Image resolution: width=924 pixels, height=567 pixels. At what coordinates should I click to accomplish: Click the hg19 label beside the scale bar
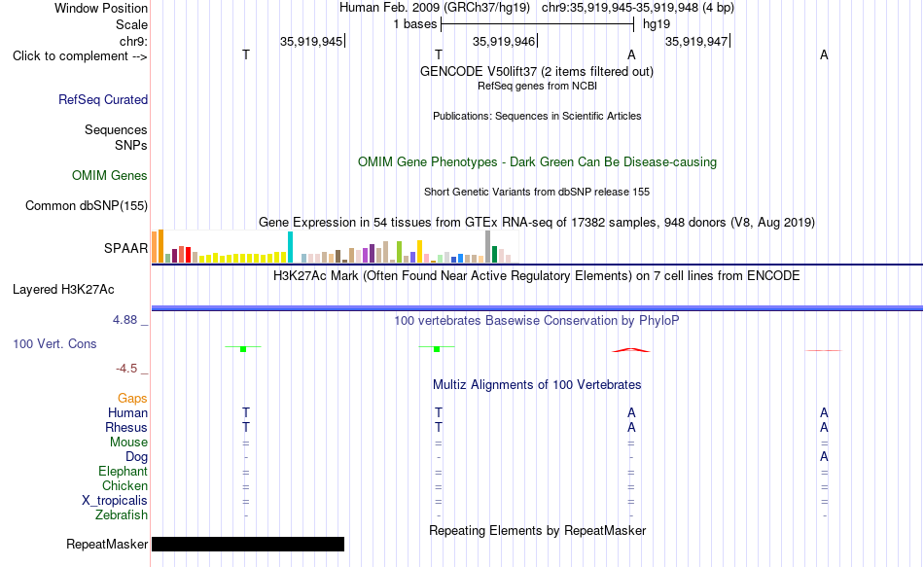pos(657,24)
